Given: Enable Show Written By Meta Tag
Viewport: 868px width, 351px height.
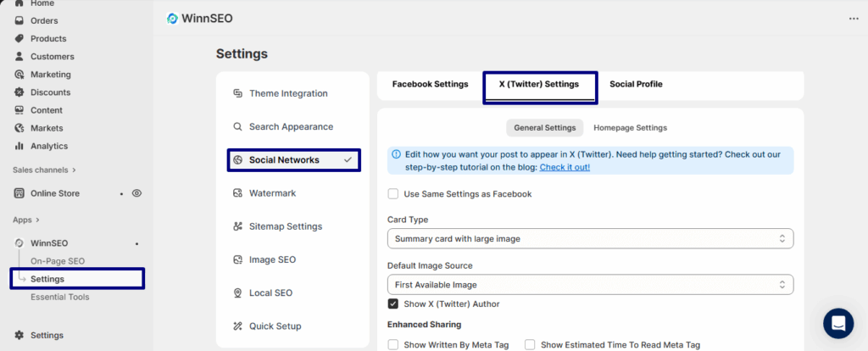Looking at the screenshot, I should (393, 345).
